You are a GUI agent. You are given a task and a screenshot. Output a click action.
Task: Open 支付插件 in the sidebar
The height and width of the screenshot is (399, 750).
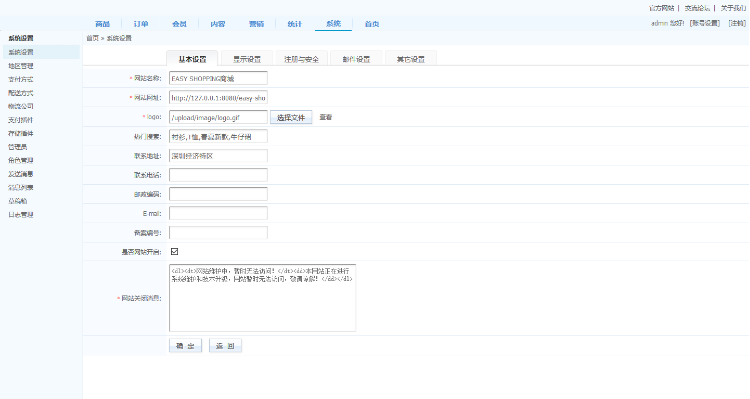(x=21, y=120)
